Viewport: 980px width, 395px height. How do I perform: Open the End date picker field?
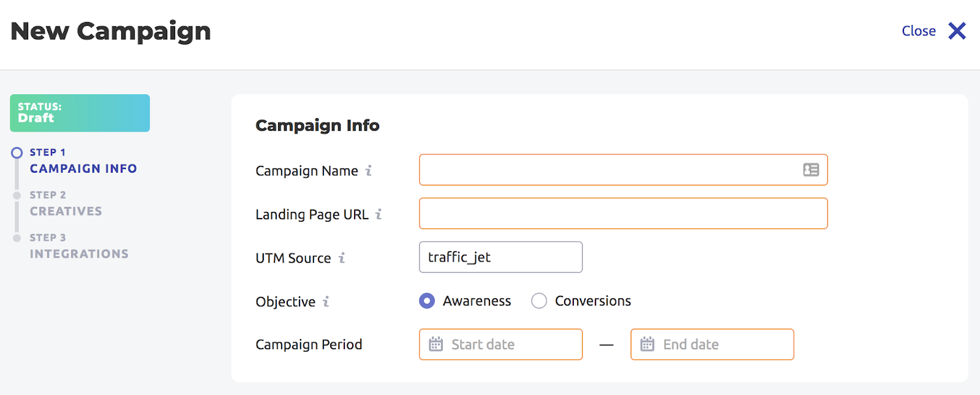(x=712, y=344)
